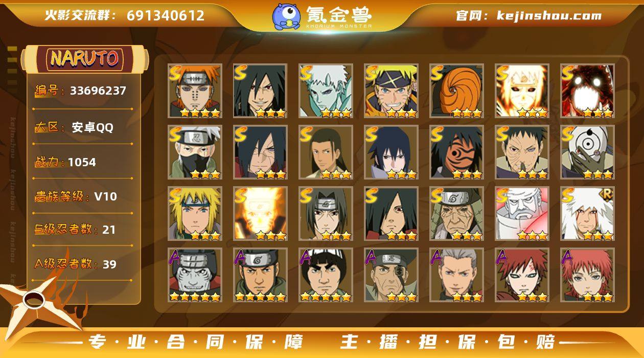Screen dimensions: 644x358
Task: Select the blond Minato portrait
Action: coord(195,214)
